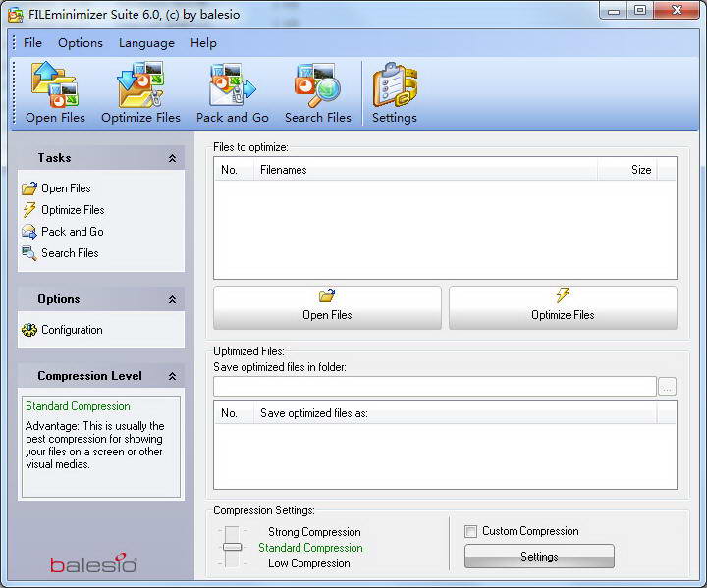
Task: Click the Pack and Go toolbar icon
Action: coord(232,84)
